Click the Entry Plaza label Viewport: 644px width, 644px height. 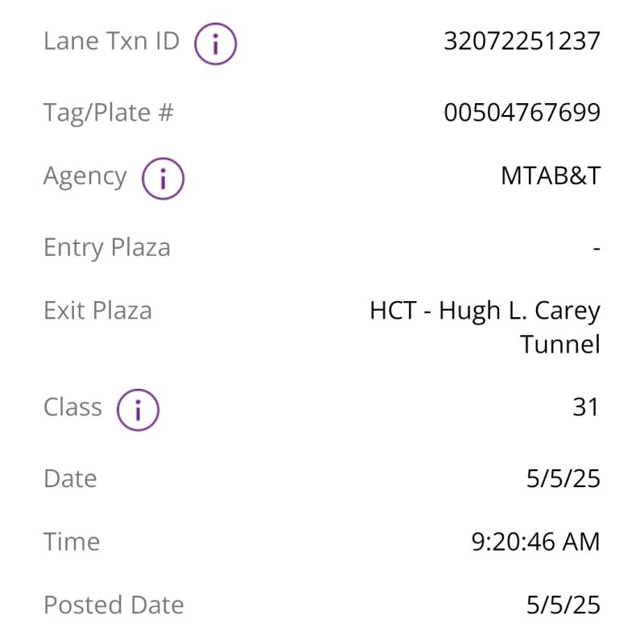107,248
